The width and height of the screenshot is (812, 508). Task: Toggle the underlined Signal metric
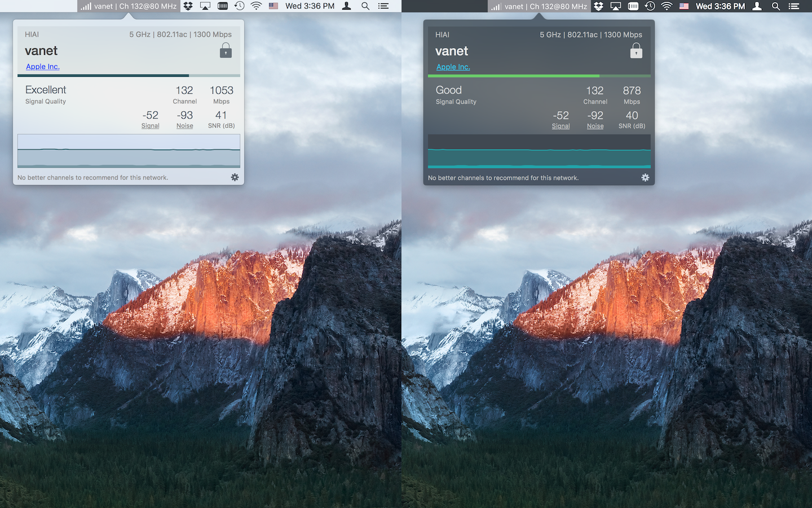tap(150, 125)
